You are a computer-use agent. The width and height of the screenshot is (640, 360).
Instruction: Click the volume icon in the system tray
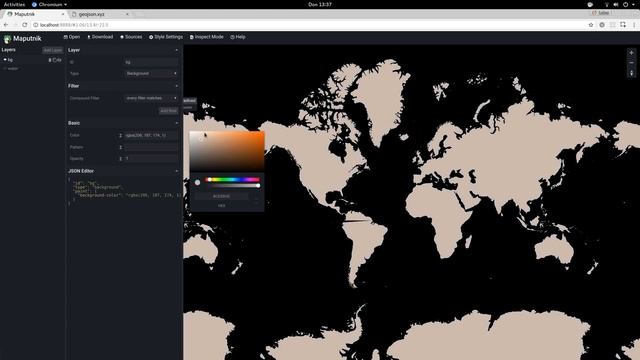pos(616,4)
